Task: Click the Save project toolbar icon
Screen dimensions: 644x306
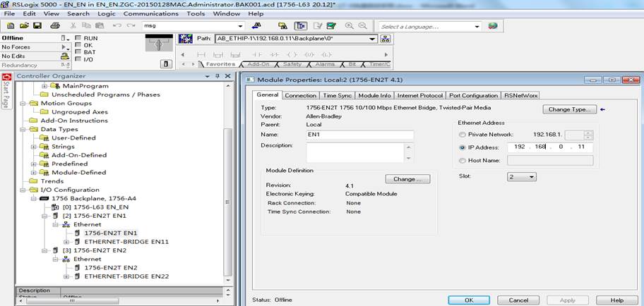Action: pyautogui.click(x=37, y=25)
